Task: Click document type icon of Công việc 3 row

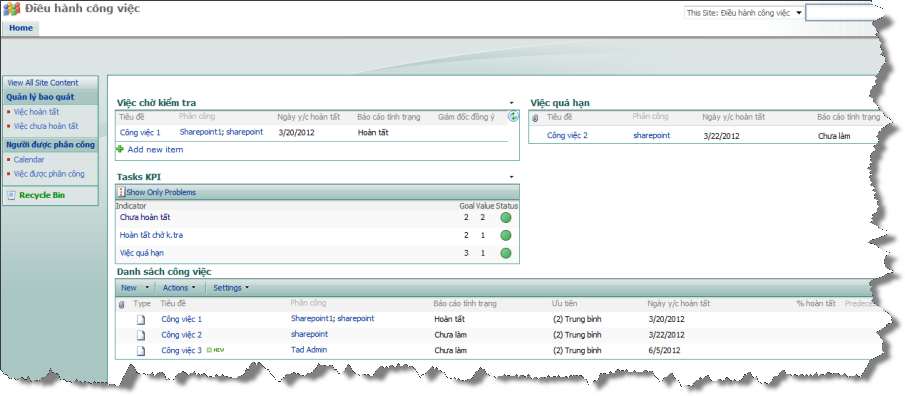Action: 141,350
